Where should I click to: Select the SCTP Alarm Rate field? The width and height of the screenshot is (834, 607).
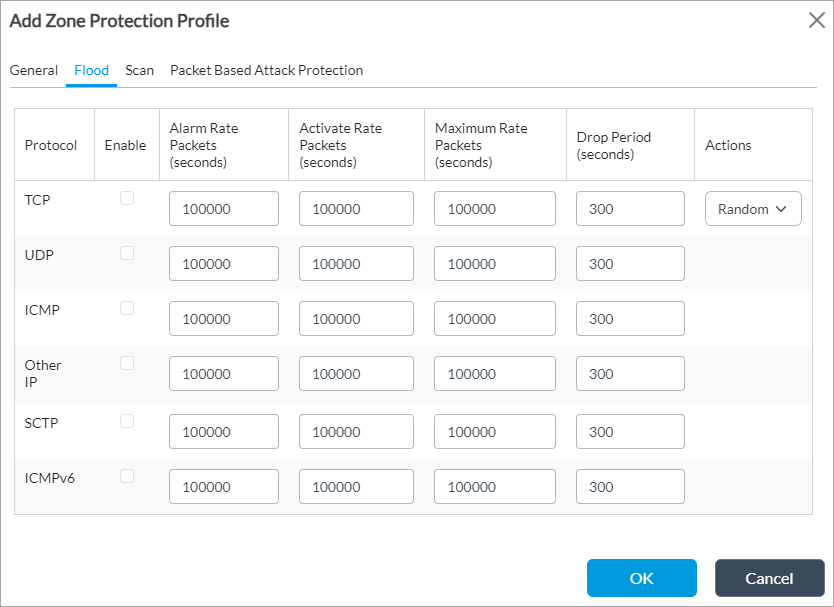click(x=223, y=431)
